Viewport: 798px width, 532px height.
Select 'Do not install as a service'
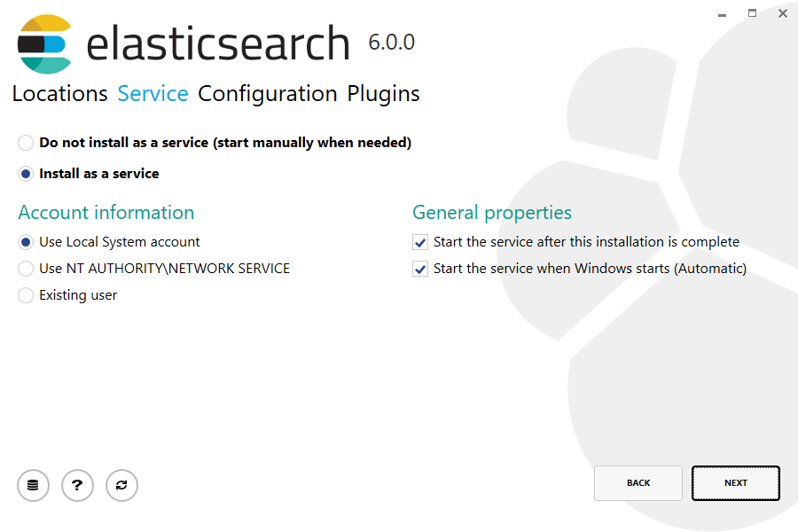[x=26, y=143]
